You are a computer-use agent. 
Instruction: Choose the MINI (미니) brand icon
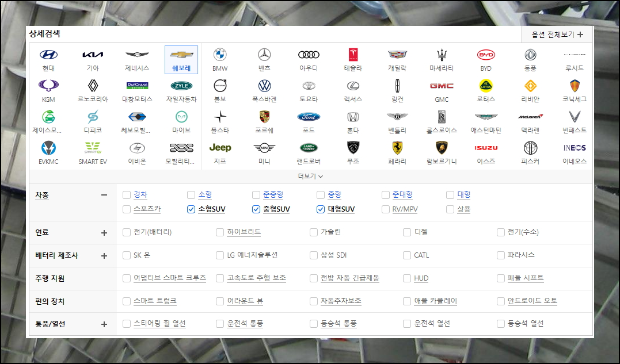265,148
